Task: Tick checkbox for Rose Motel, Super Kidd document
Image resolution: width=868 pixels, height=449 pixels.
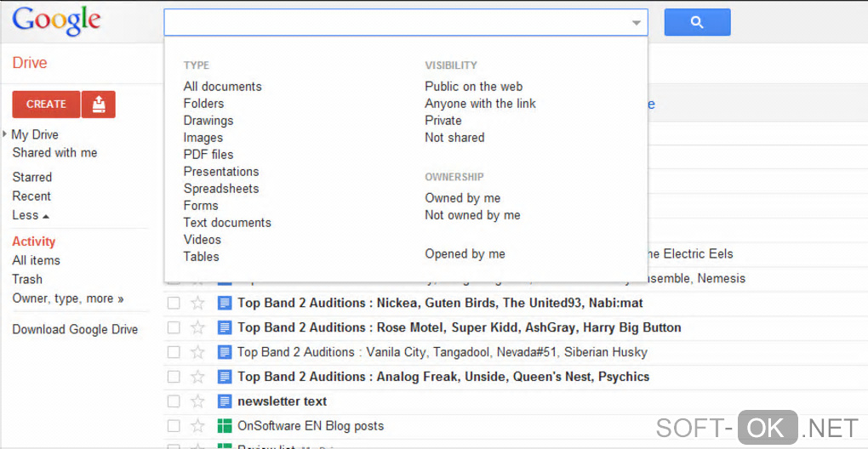Action: point(174,327)
